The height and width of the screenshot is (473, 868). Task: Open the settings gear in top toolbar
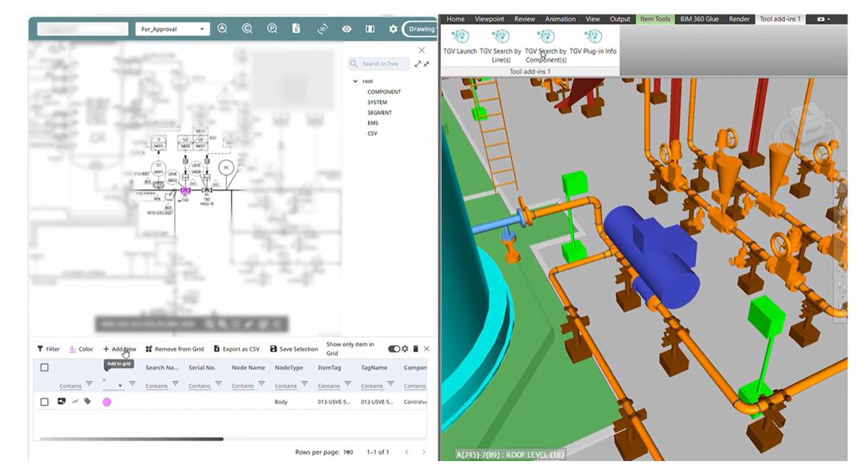[393, 29]
